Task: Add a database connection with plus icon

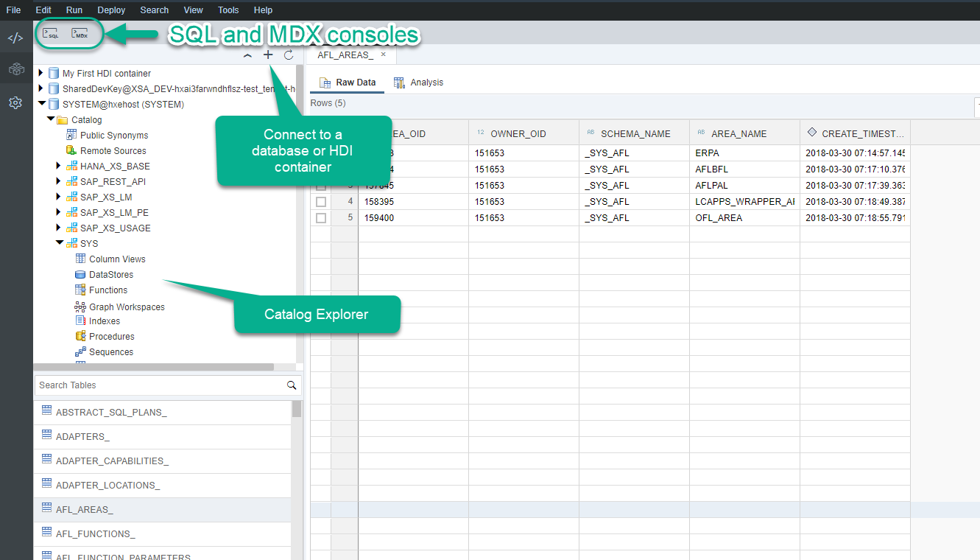Action: point(268,55)
